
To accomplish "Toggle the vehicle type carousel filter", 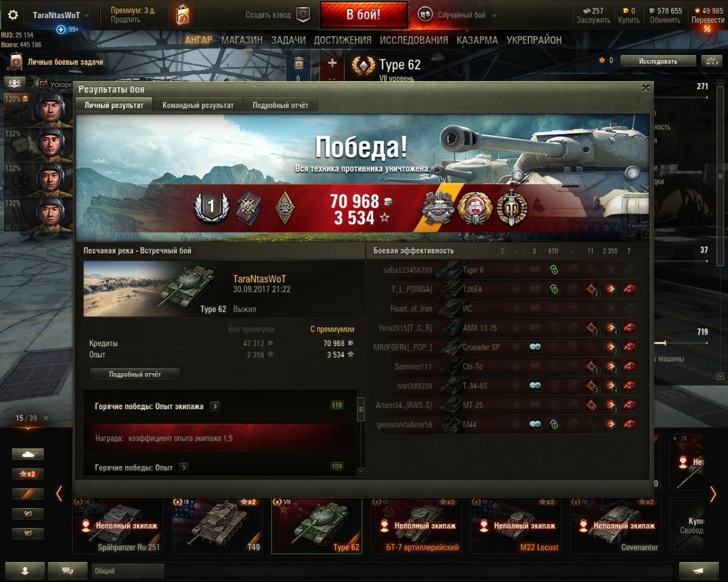I will [28, 454].
